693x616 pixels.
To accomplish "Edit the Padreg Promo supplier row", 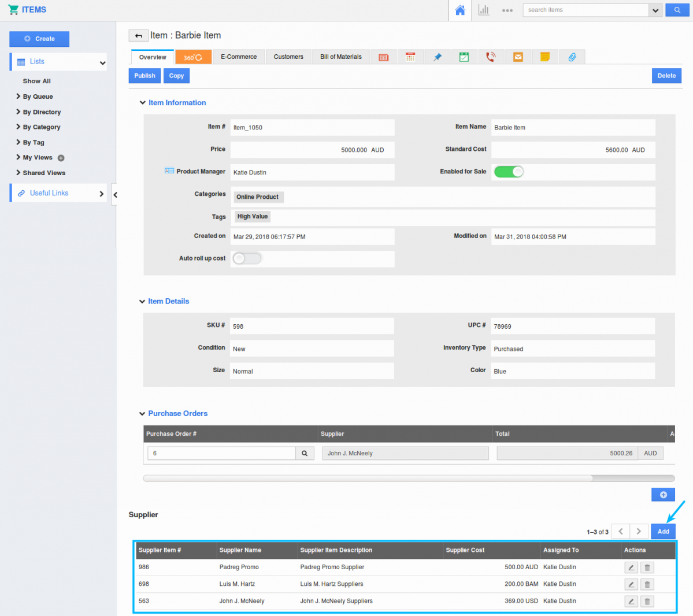I will tap(631, 567).
